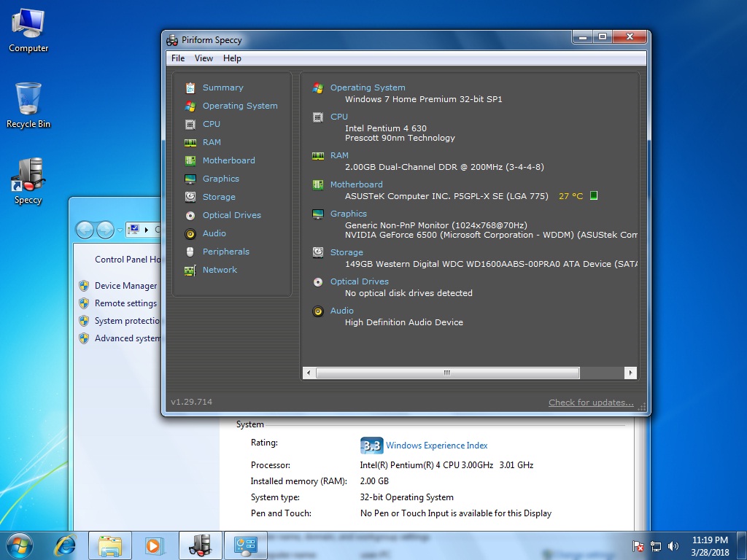The width and height of the screenshot is (747, 560).
Task: Open the Summary section in Speccy sidebar
Action: pos(222,87)
